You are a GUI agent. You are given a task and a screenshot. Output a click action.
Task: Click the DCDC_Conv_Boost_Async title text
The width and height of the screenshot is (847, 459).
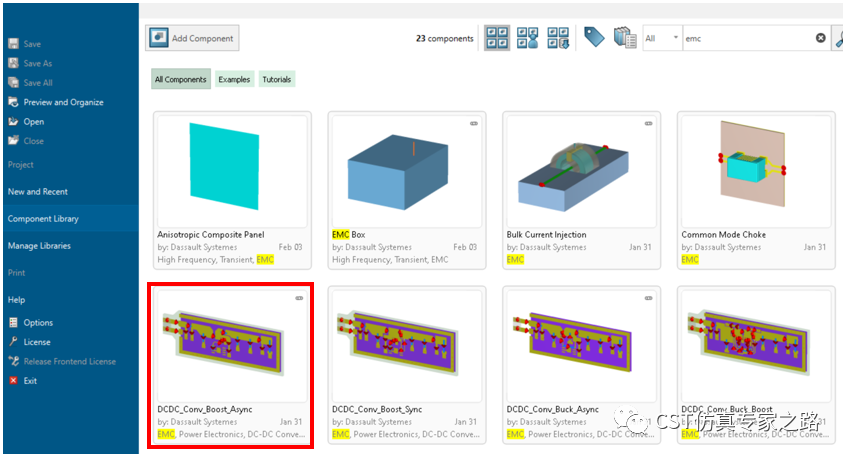coord(205,409)
